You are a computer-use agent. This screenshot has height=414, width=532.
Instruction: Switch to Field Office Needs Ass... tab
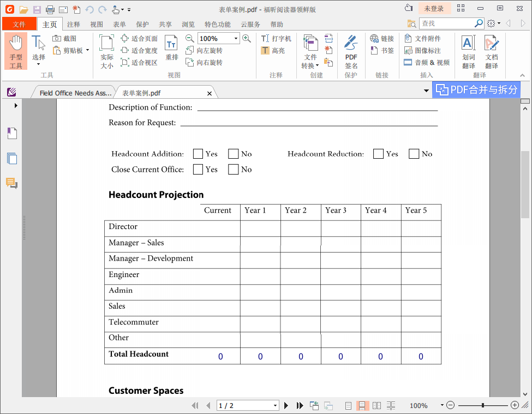pos(75,93)
